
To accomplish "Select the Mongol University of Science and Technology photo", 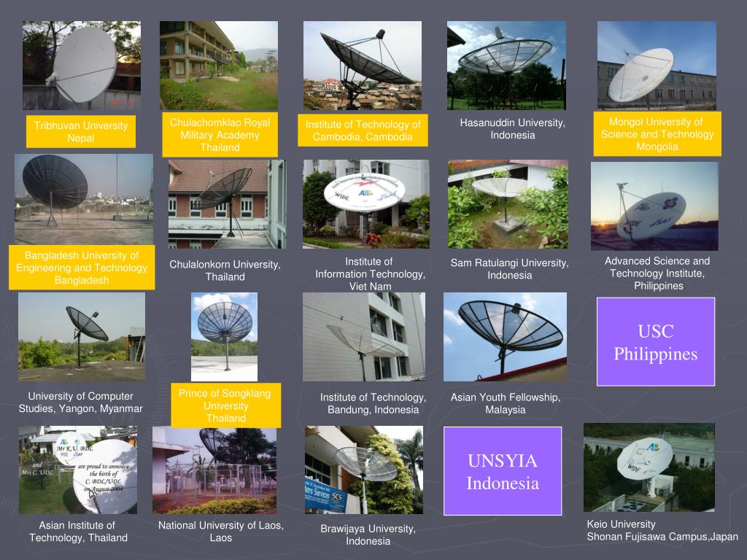I will point(657,65).
